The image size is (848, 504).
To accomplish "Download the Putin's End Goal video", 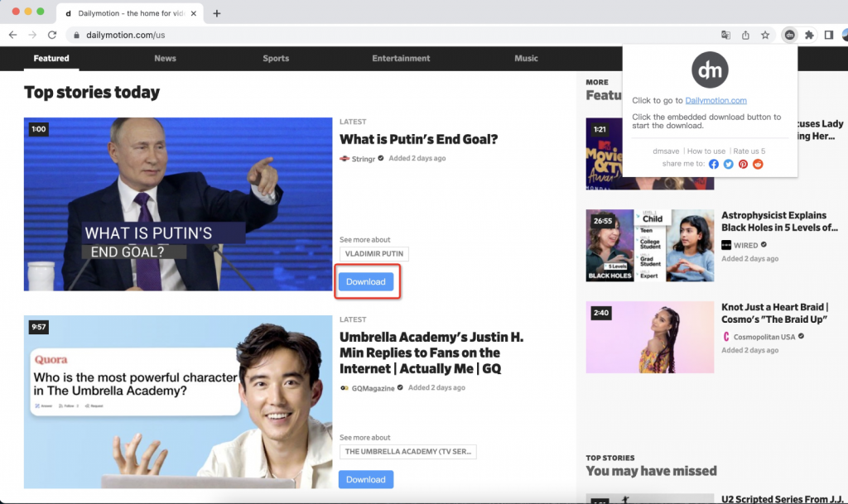I will click(366, 281).
